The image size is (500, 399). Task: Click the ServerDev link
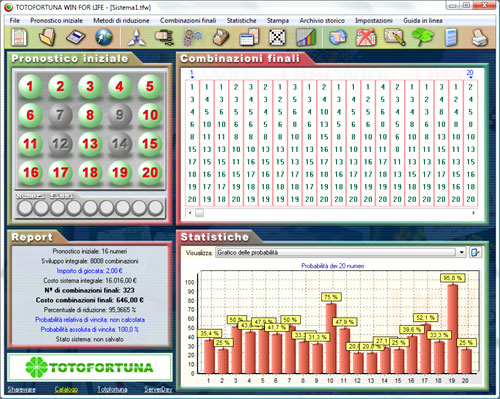158,389
